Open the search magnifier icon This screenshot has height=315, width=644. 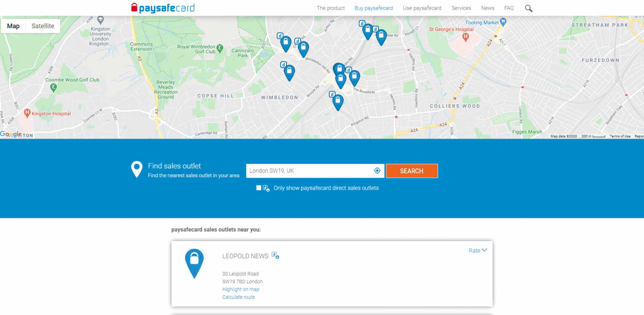pos(528,8)
